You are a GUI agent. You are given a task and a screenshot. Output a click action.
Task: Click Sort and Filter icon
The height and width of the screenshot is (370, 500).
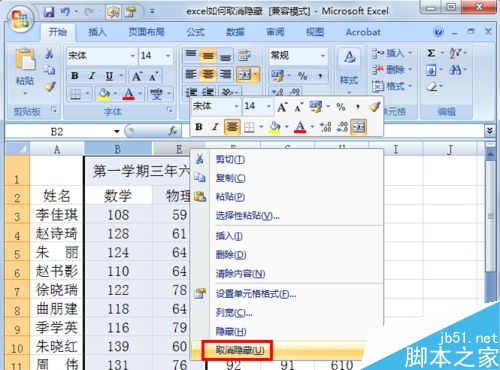point(455,53)
